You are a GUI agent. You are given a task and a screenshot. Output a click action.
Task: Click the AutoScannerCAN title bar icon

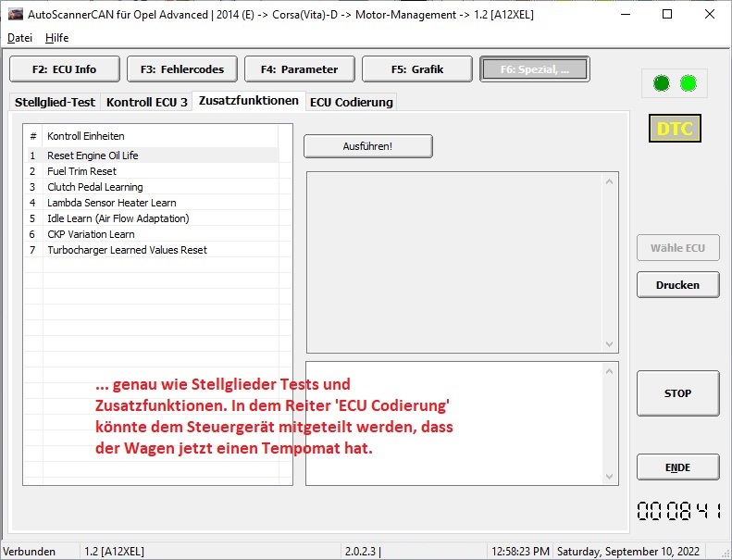(x=15, y=14)
